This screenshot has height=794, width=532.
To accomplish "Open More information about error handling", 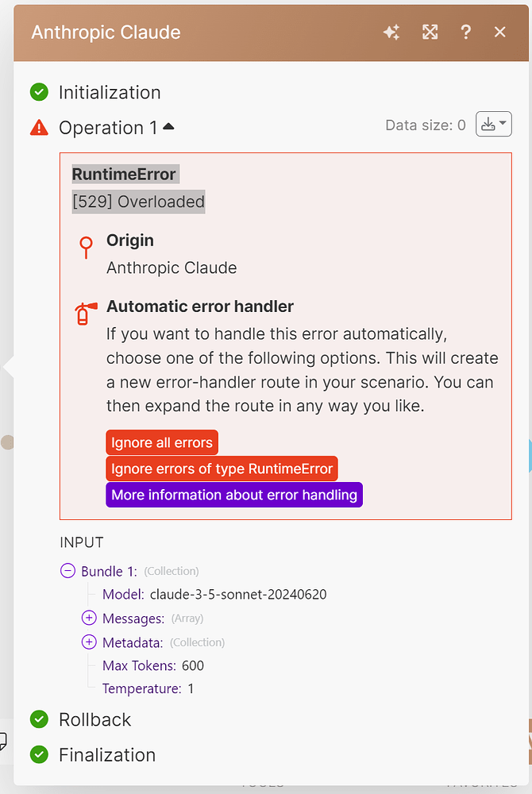I will point(234,495).
